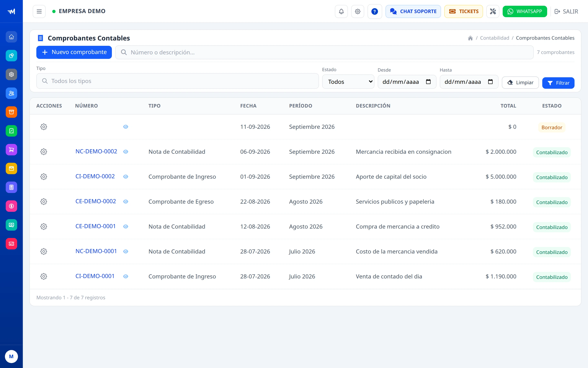
Task: Open Chat Soporte
Action: tap(413, 11)
